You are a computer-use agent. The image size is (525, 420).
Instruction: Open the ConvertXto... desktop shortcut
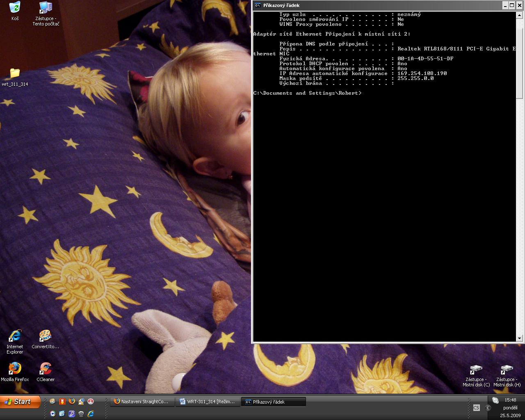tap(46, 339)
